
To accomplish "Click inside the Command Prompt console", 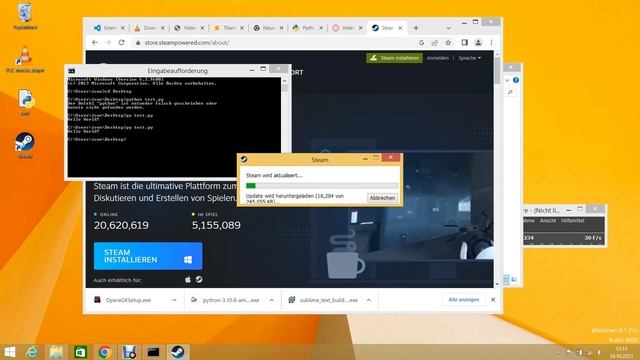I will point(174,127).
